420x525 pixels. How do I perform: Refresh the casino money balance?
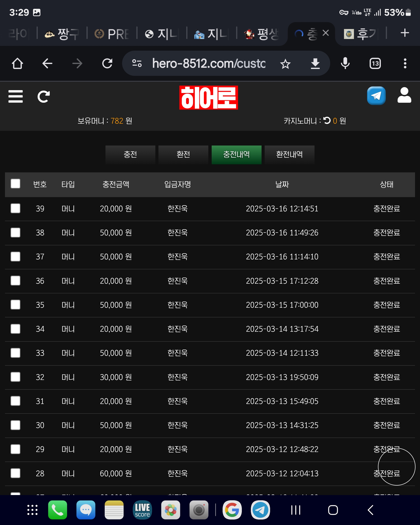[327, 121]
